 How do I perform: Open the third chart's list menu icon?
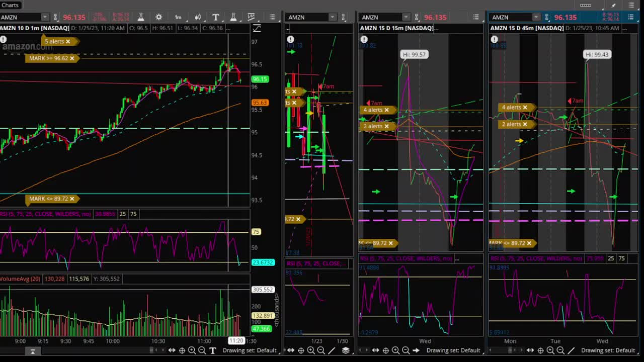[x=476, y=17]
